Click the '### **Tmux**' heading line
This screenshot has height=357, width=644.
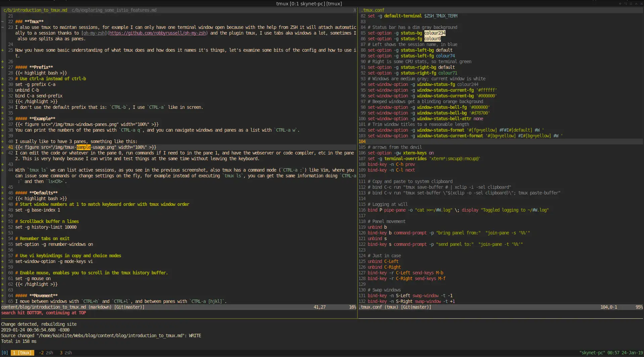pyautogui.click(x=30, y=21)
